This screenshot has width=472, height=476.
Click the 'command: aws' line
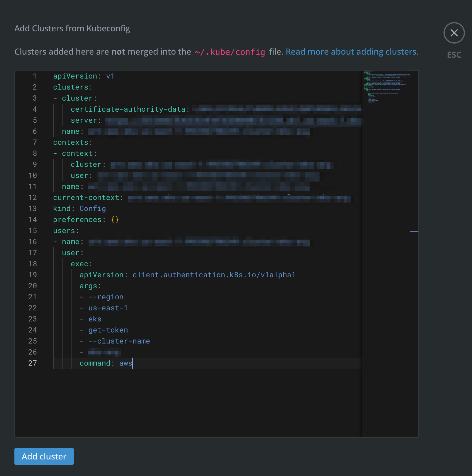pos(106,363)
